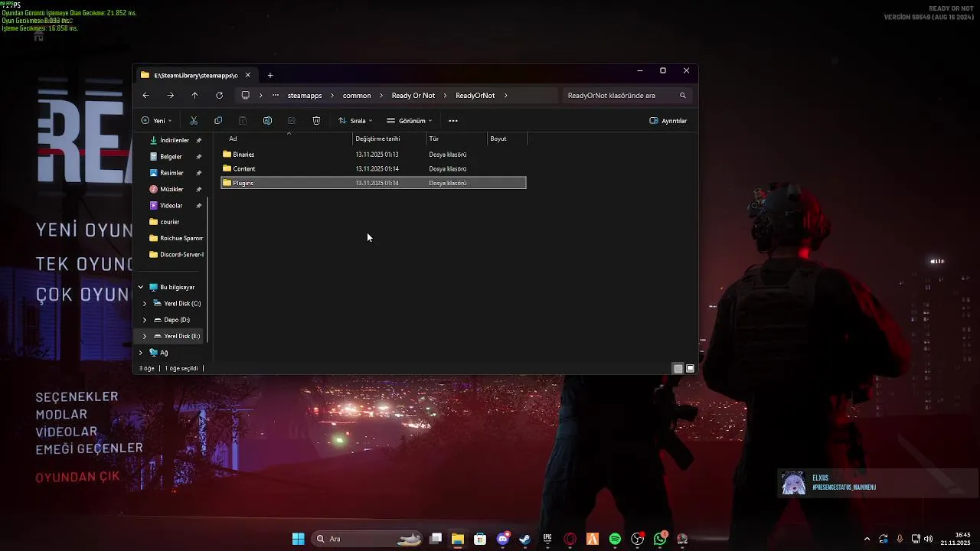Open Belgeler in the sidebar
Screen dimensions: 980x551
tap(171, 156)
